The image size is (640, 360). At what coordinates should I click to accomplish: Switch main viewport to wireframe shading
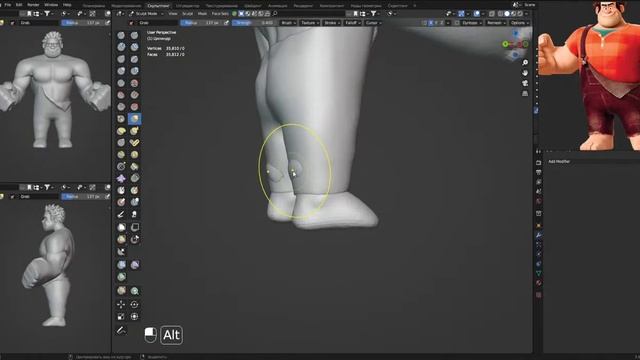pyautogui.click(x=501, y=14)
